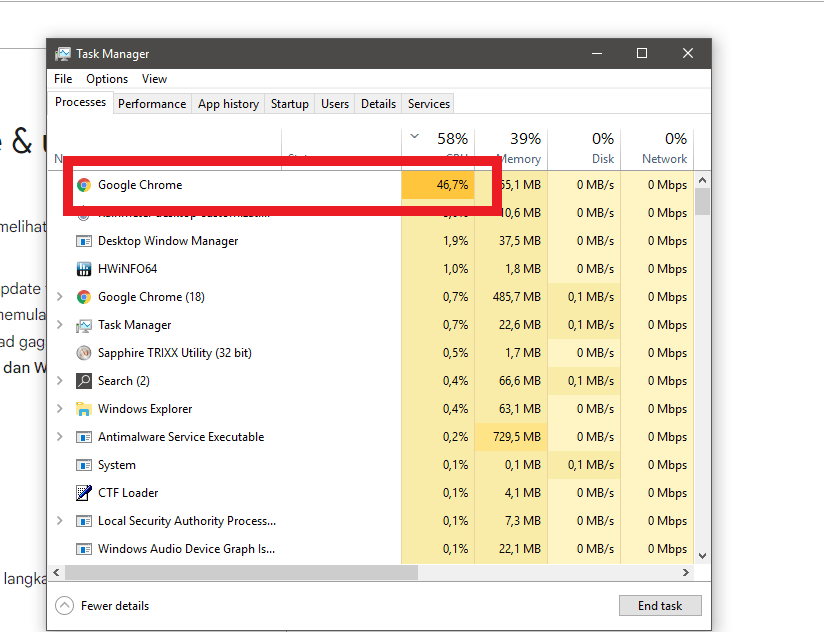Expand the Google Chrome (18) process group

[x=59, y=296]
